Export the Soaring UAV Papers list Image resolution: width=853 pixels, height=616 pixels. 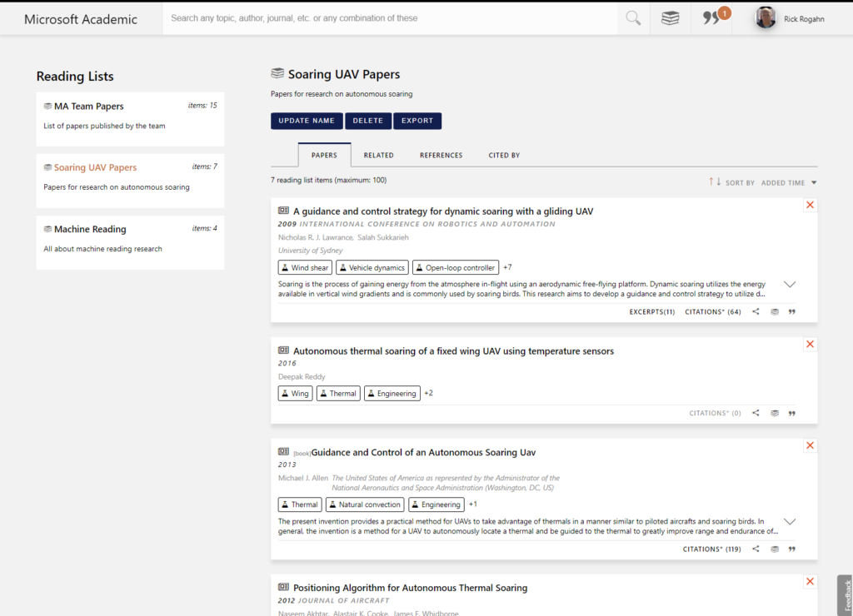pos(417,121)
